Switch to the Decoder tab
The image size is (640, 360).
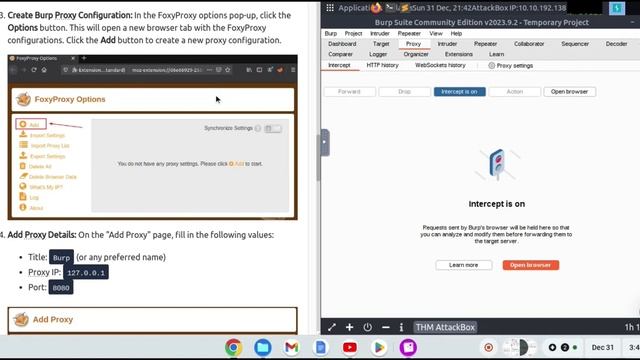point(616,44)
